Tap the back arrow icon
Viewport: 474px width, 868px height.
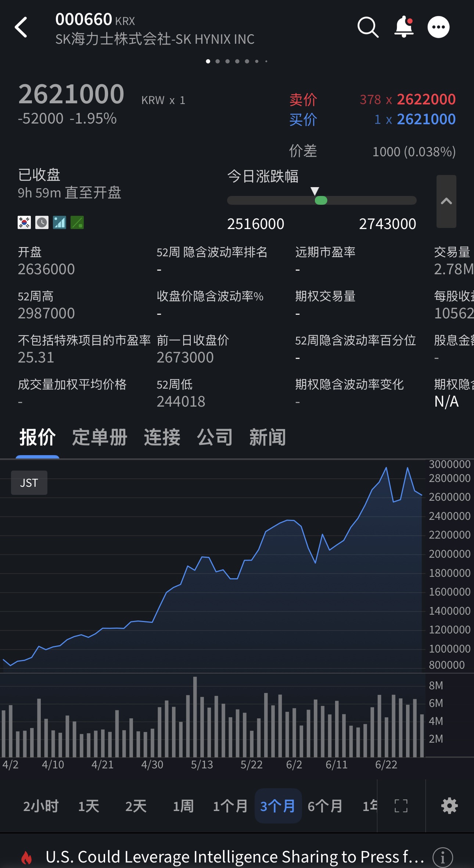tap(21, 27)
